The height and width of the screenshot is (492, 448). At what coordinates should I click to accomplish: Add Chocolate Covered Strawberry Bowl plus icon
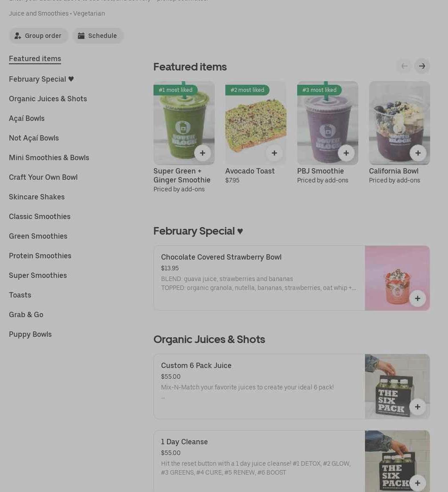(418, 298)
